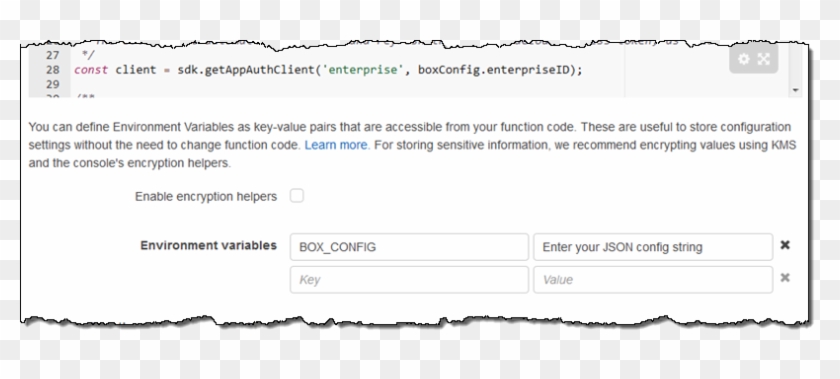
Task: Click the code editor scrollbar down arrow
Action: (x=796, y=90)
